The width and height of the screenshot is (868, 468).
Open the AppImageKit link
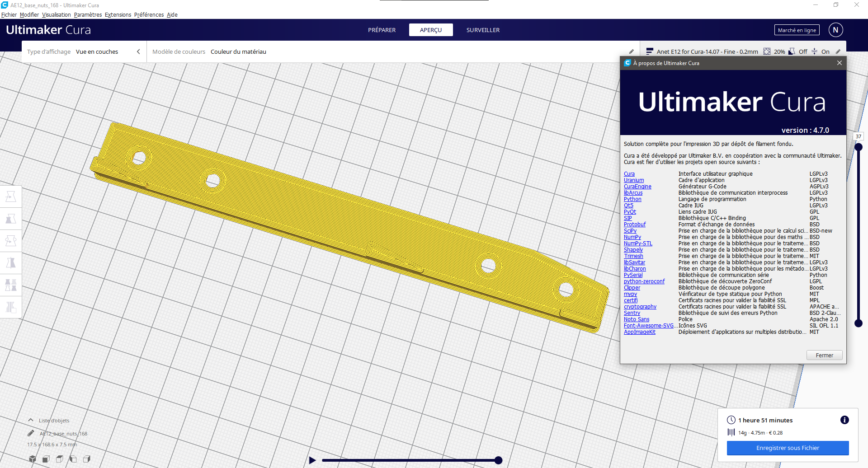tap(640, 332)
